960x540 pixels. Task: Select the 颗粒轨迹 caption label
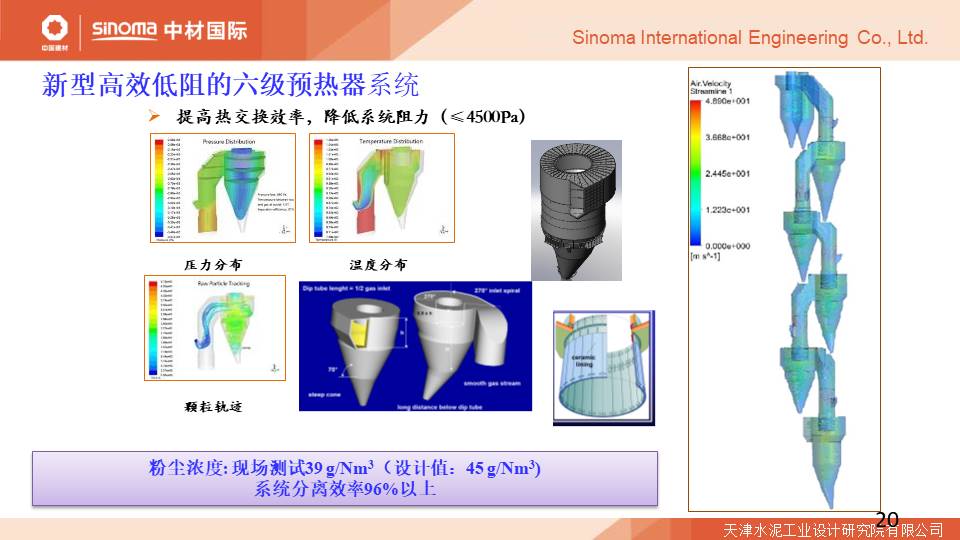coord(213,407)
